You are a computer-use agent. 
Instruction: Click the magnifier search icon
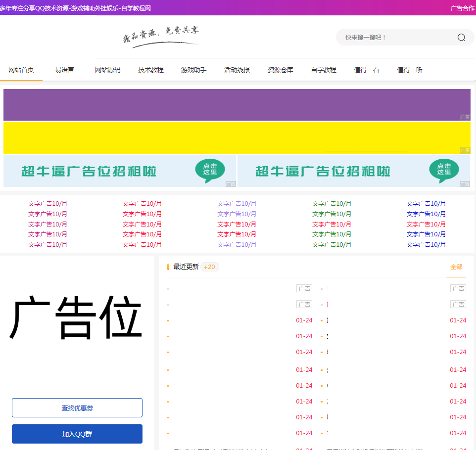pos(461,37)
